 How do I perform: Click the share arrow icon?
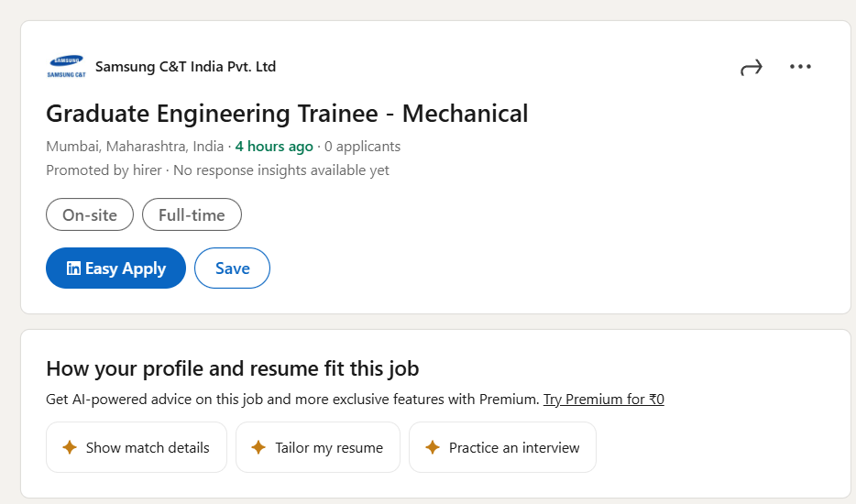[751, 67]
